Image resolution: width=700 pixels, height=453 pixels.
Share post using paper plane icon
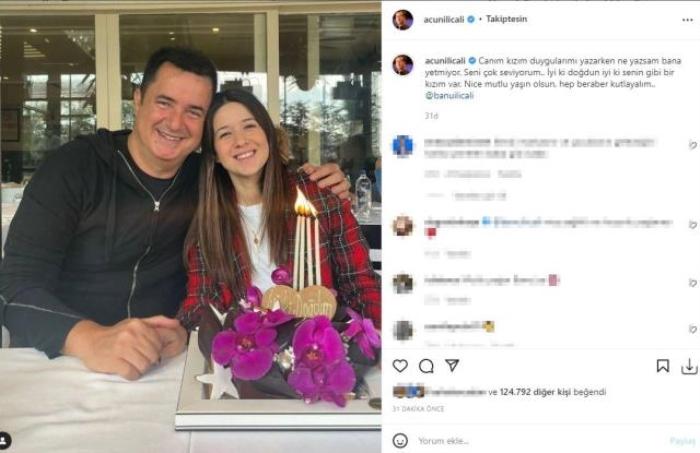pyautogui.click(x=452, y=366)
